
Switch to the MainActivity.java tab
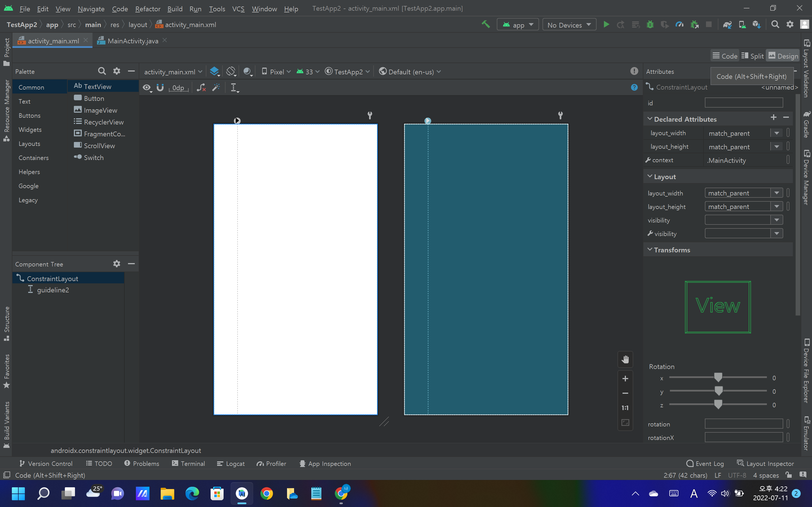pyautogui.click(x=133, y=41)
